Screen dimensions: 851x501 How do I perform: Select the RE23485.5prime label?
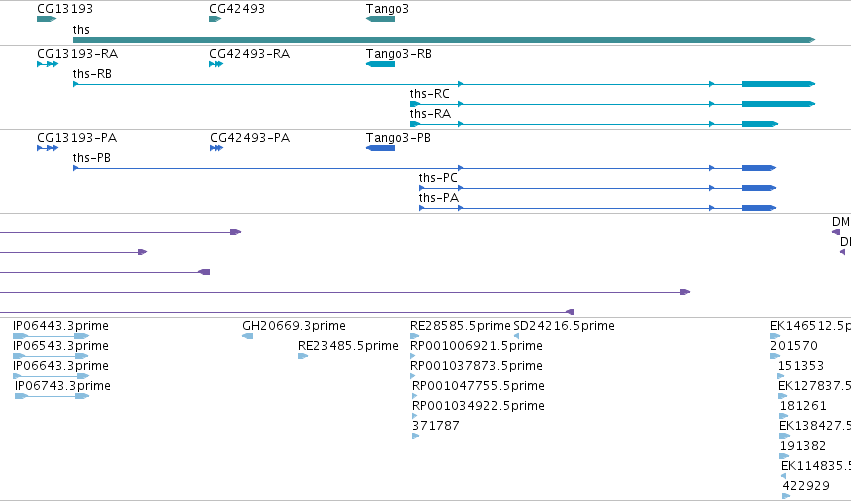(348, 346)
